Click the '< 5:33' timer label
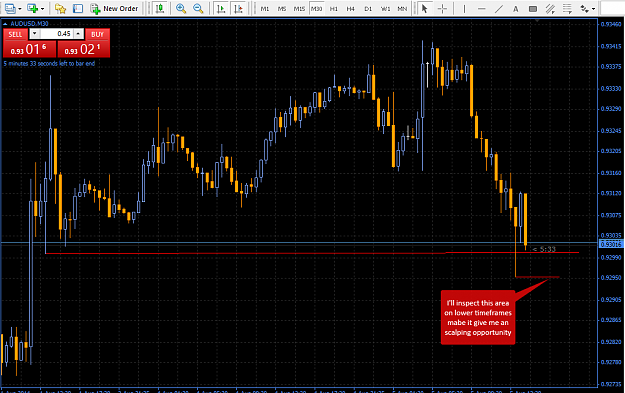Viewport: 625px width, 393px height. (544, 250)
